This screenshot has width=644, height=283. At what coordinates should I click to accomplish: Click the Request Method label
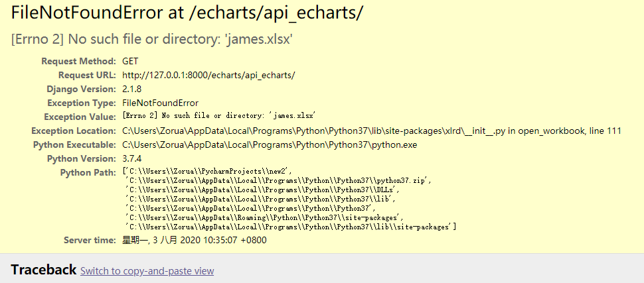pyautogui.click(x=78, y=61)
